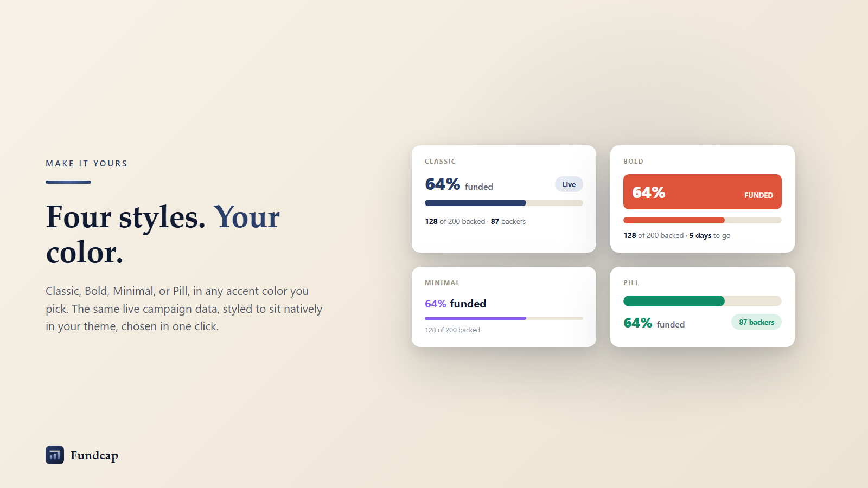Click the red Bold progress bar

(x=703, y=220)
